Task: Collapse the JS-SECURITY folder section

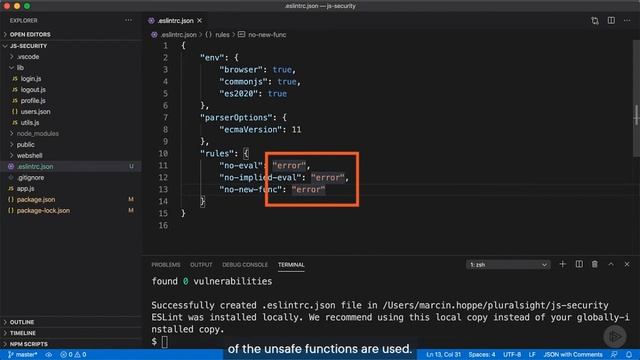Action: 28,46
